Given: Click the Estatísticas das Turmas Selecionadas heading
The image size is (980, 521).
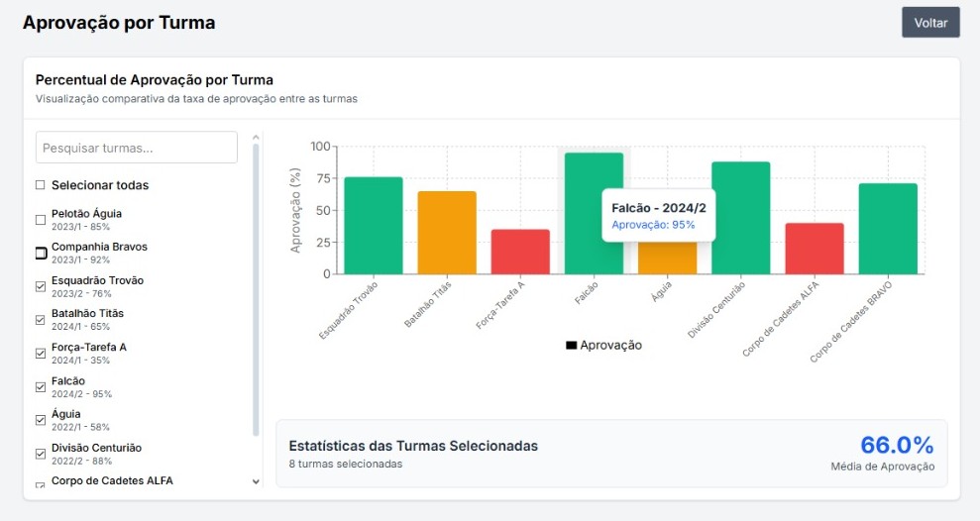Looking at the screenshot, I should point(413,446).
